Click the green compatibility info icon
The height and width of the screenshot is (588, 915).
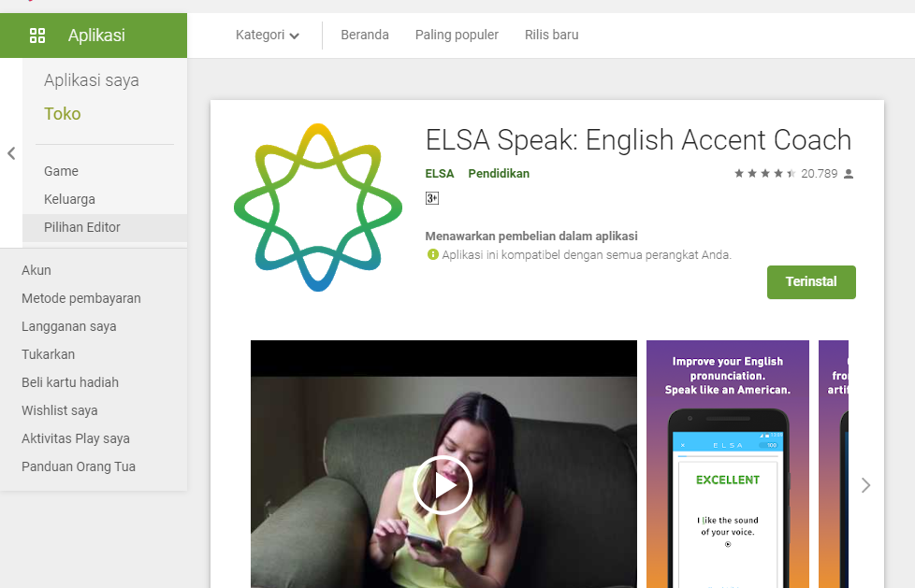pyautogui.click(x=432, y=254)
